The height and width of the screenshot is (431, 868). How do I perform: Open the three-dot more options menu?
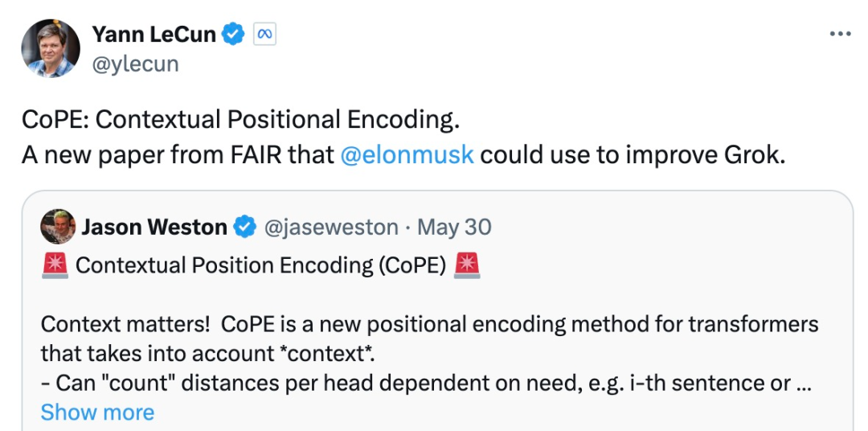pyautogui.click(x=840, y=35)
